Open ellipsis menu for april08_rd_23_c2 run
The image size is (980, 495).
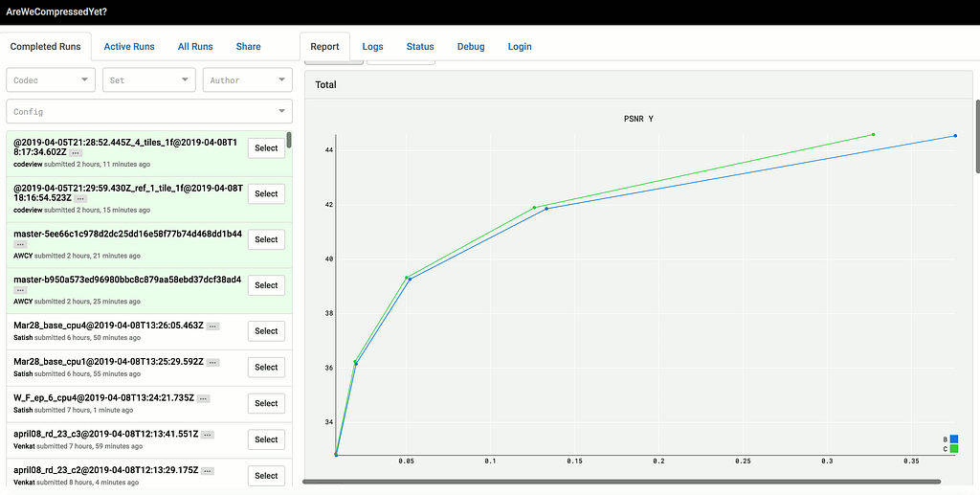point(208,471)
